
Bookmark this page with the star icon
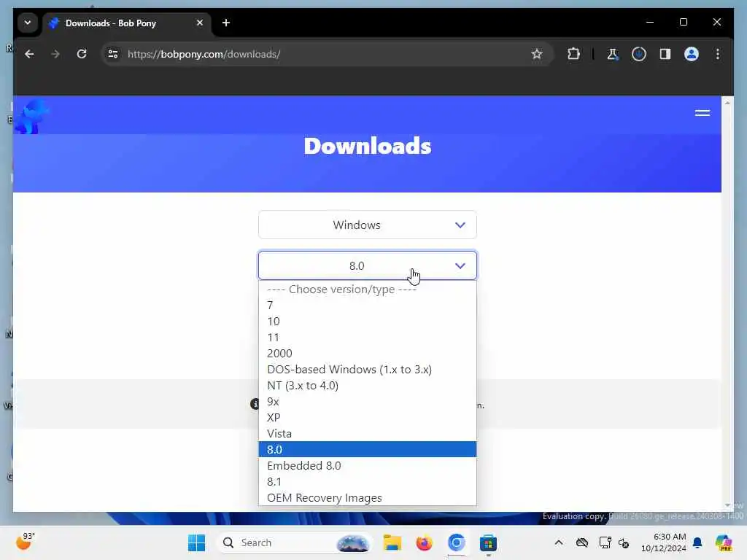537,54
